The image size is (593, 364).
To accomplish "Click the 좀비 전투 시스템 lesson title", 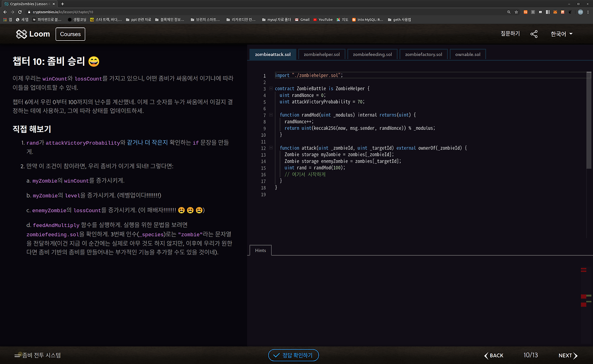I will (x=41, y=355).
